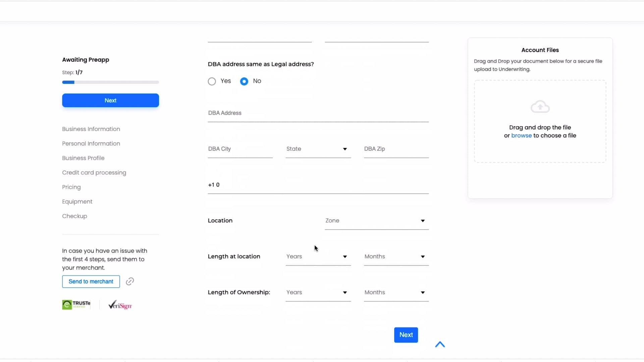Click the step progress bar
The width and height of the screenshot is (644, 362).
click(x=110, y=82)
